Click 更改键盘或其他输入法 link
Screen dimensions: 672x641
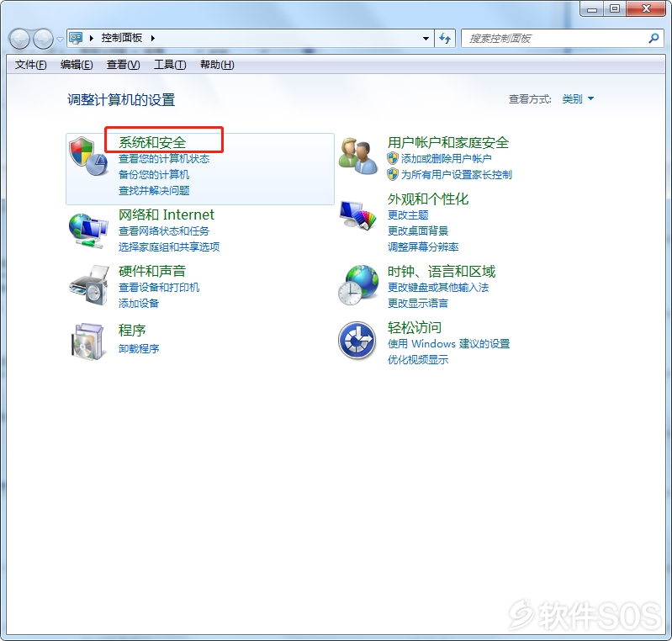click(438, 287)
